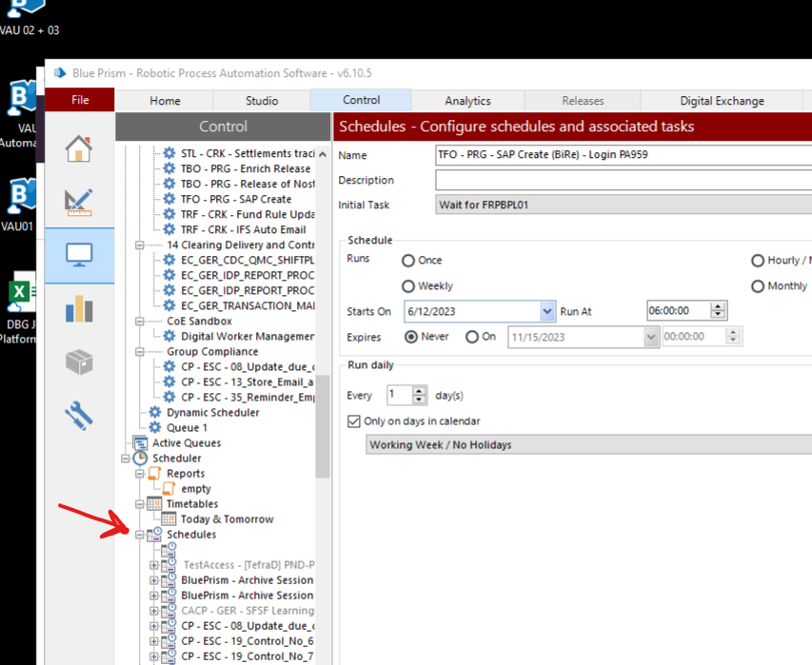Open the Home icon in sidebar
The height and width of the screenshot is (665, 812).
pos(78,148)
